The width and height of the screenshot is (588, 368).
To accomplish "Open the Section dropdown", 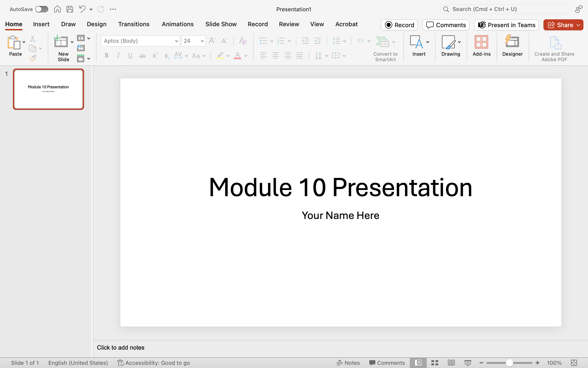I will coord(84,58).
